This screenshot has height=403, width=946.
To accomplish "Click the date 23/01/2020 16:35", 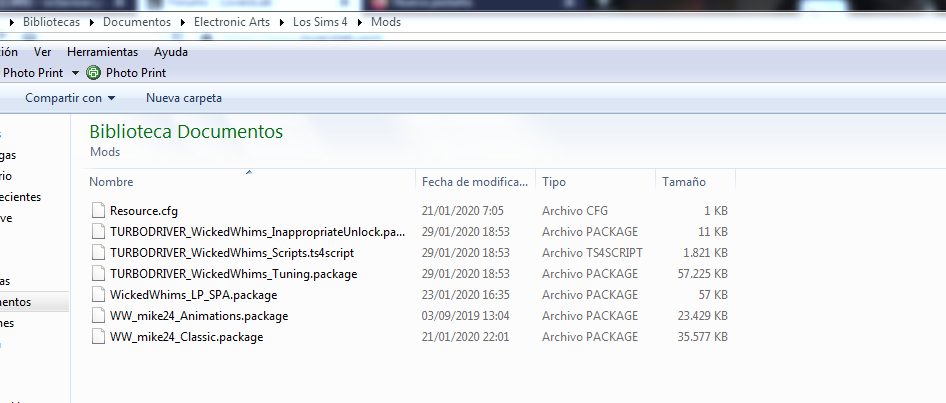I will (465, 295).
